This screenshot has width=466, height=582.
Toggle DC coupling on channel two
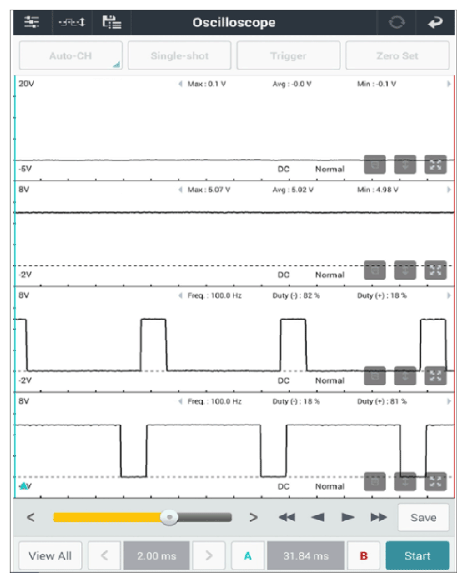(x=283, y=275)
